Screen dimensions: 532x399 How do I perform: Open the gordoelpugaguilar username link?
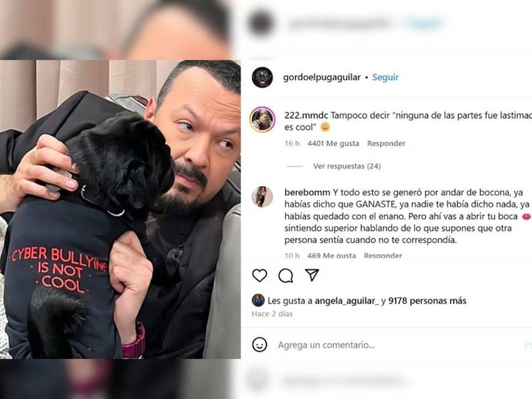(322, 77)
